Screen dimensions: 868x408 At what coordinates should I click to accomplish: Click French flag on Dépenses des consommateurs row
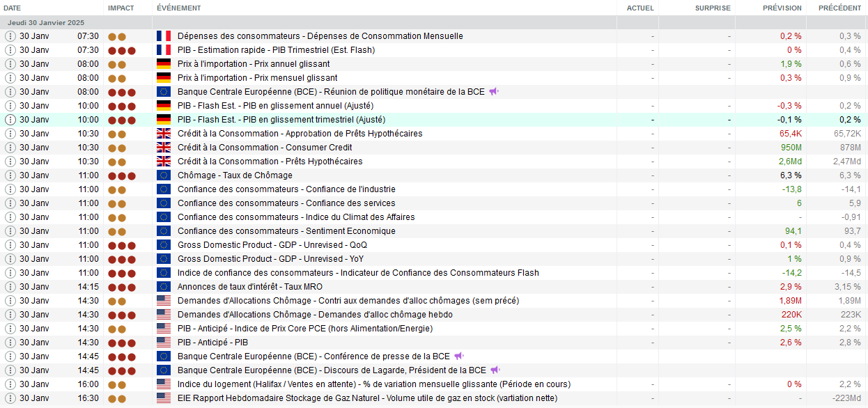[164, 36]
